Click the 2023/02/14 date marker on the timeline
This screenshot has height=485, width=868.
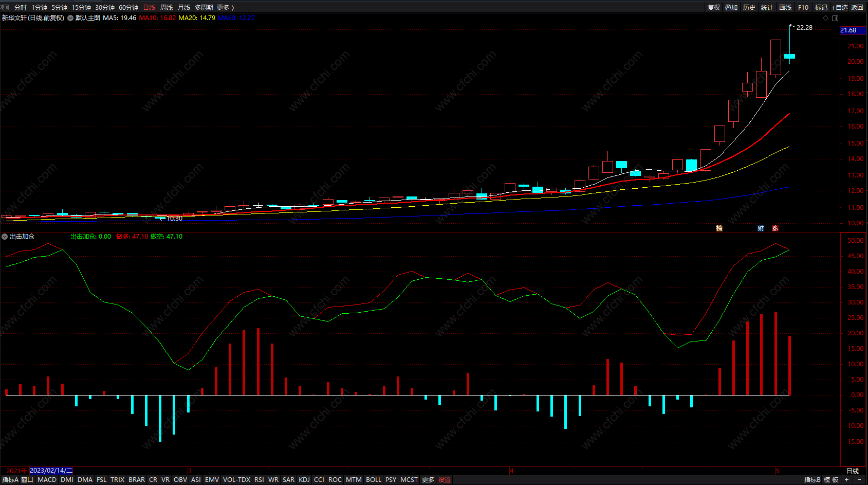pyautogui.click(x=51, y=471)
